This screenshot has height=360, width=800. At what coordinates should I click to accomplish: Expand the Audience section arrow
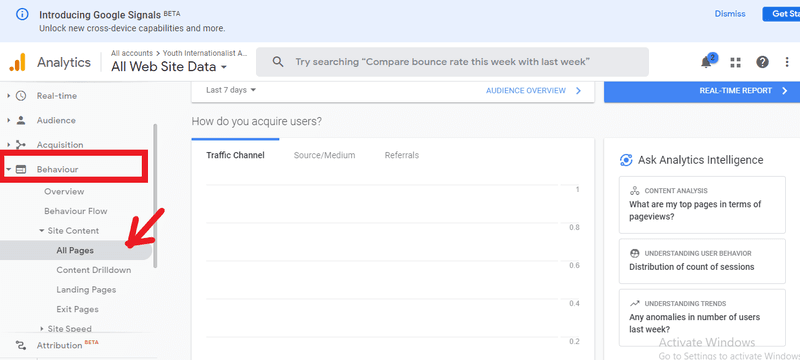(x=8, y=120)
